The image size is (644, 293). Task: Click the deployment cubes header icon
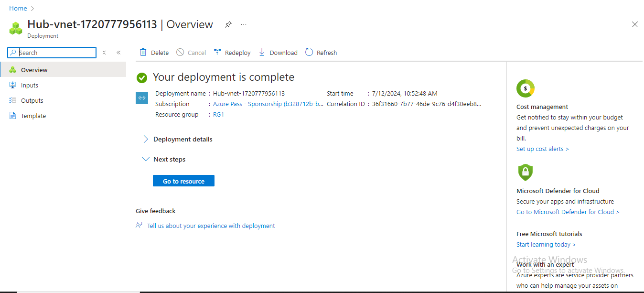16,28
